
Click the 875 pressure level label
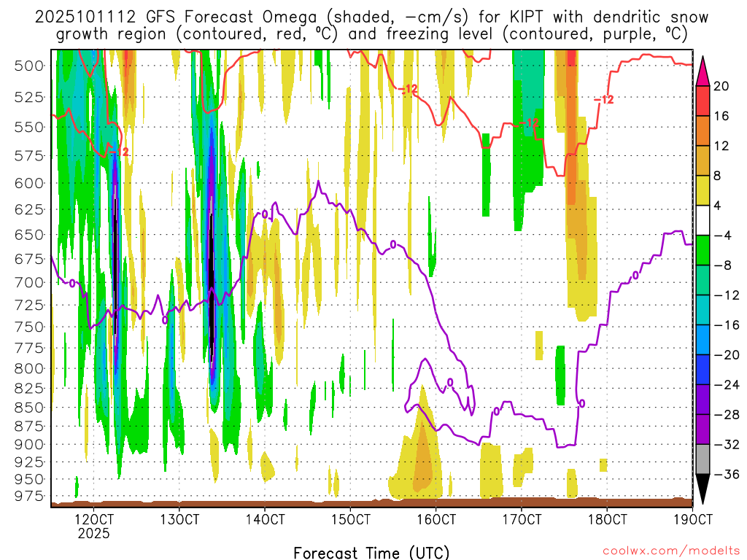pos(29,426)
